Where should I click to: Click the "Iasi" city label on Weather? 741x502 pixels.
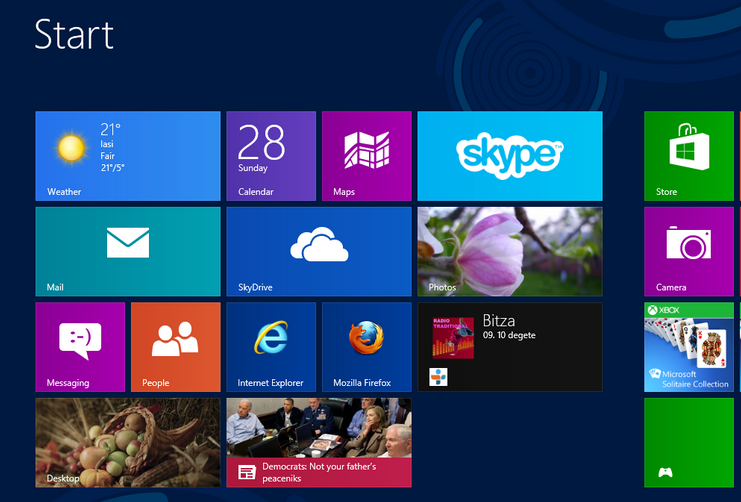(107, 144)
